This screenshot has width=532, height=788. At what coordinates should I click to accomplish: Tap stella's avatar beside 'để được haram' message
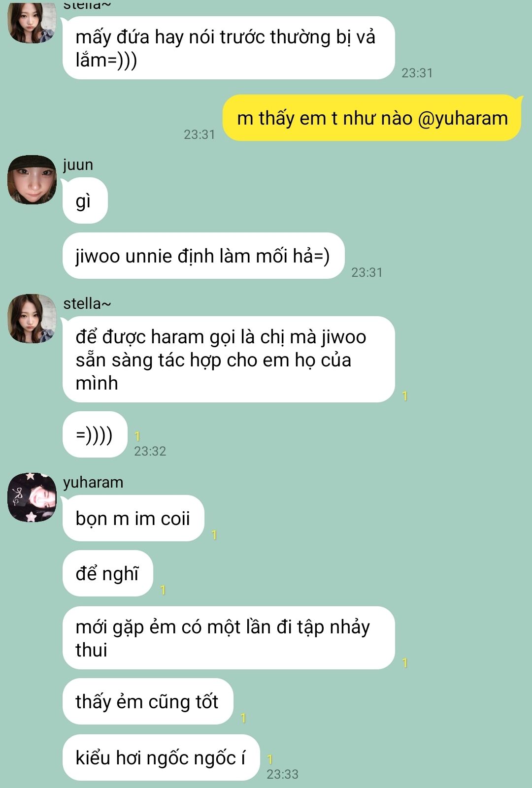(32, 319)
